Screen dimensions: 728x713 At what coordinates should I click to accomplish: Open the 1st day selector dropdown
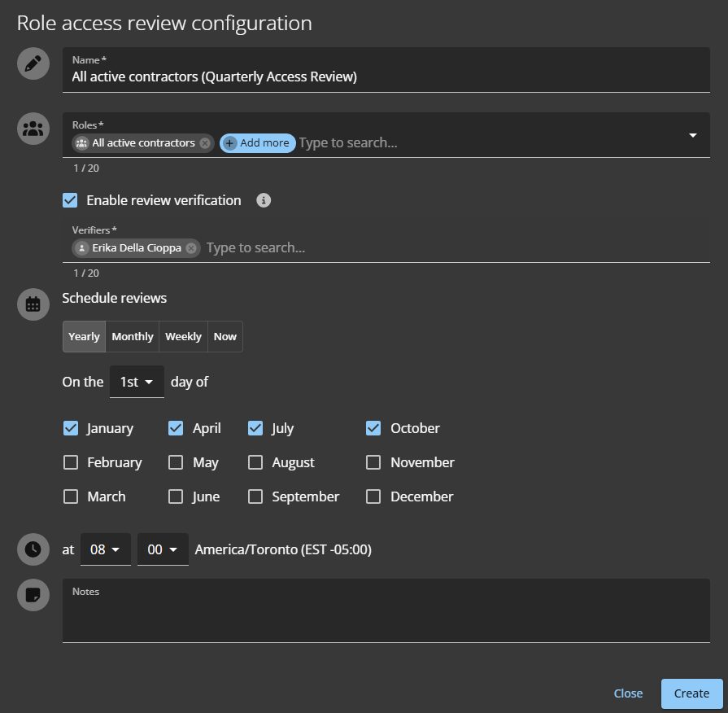pos(137,381)
